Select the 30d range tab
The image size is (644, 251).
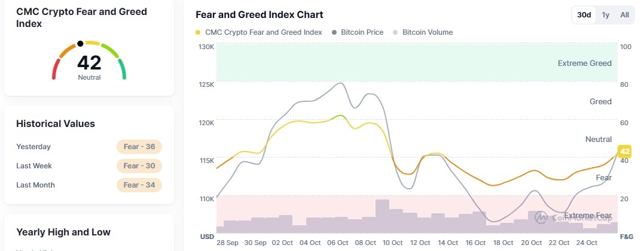[x=584, y=15]
